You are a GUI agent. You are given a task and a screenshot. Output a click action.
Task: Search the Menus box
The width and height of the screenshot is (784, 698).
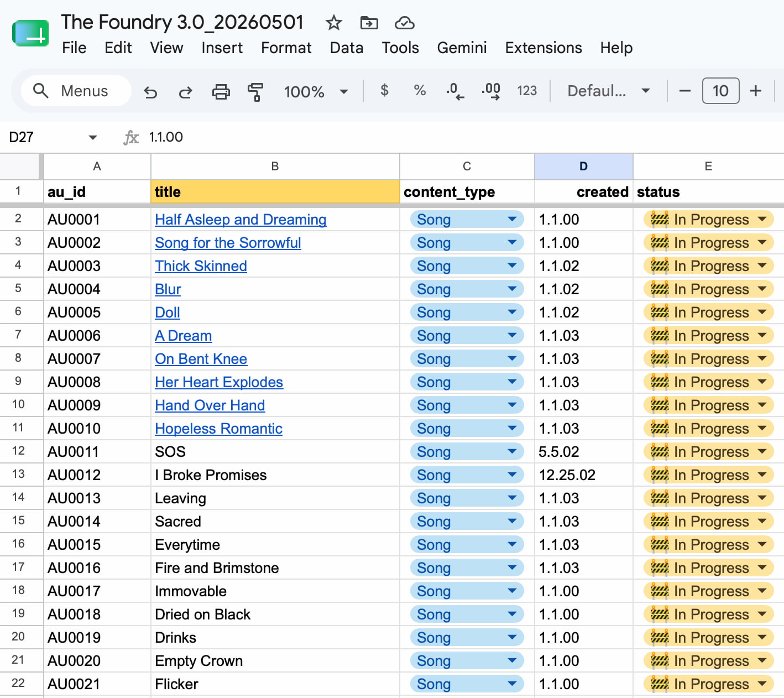76,91
